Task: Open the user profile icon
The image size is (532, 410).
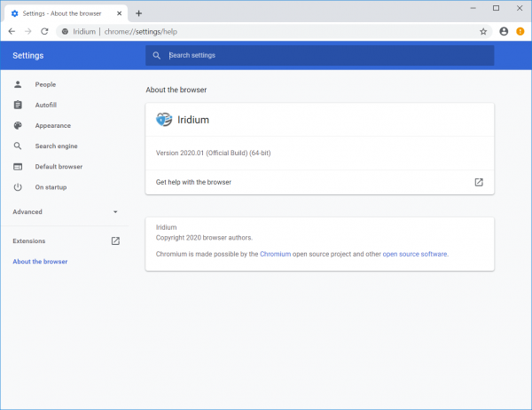Action: point(504,31)
